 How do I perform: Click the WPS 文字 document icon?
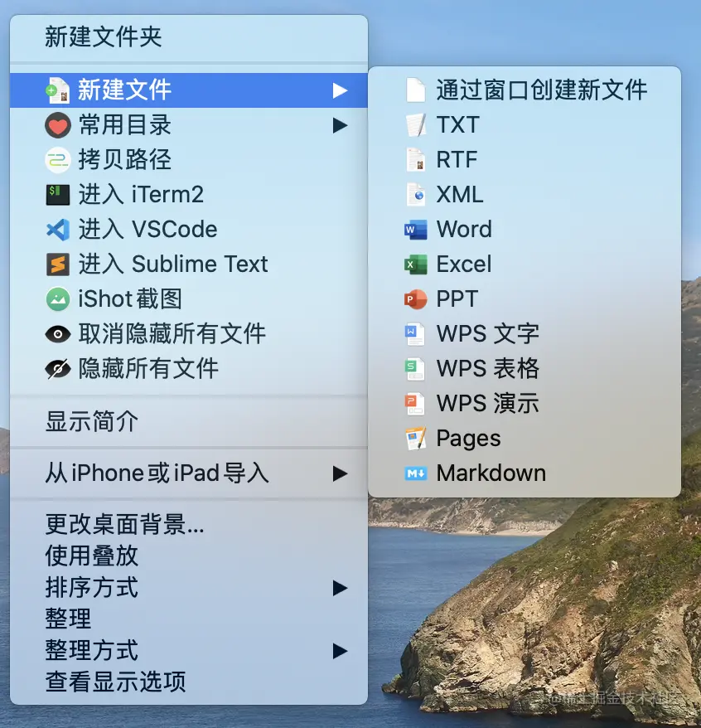(x=415, y=334)
